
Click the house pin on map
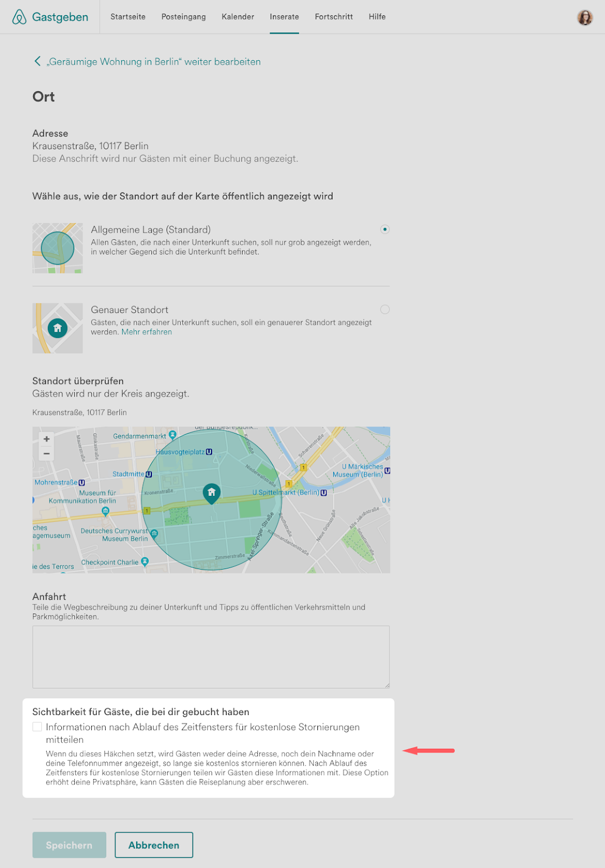(x=211, y=493)
